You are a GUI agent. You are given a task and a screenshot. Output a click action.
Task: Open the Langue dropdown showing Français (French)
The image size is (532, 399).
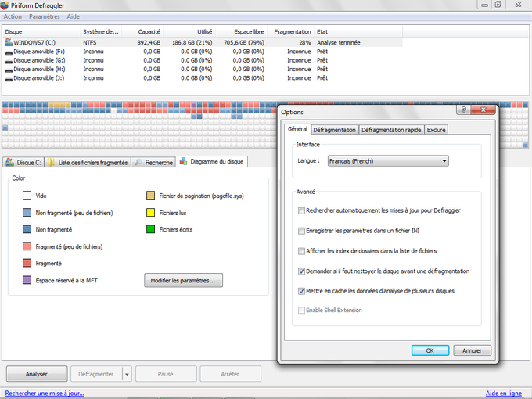pyautogui.click(x=388, y=161)
